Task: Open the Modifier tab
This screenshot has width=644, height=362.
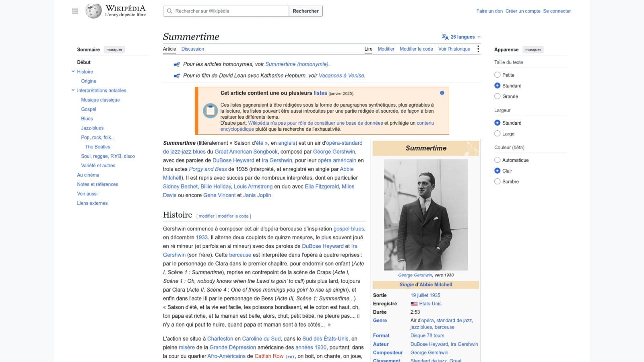Action: coord(386,49)
